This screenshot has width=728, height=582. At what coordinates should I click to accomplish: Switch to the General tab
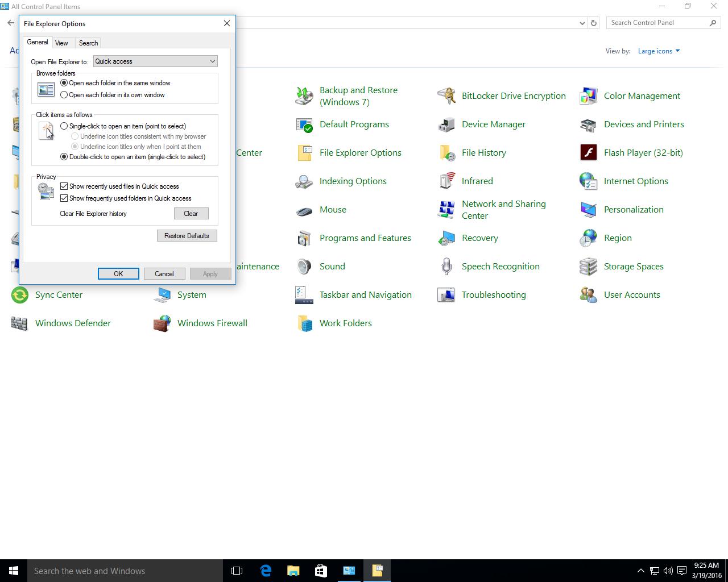(x=38, y=42)
